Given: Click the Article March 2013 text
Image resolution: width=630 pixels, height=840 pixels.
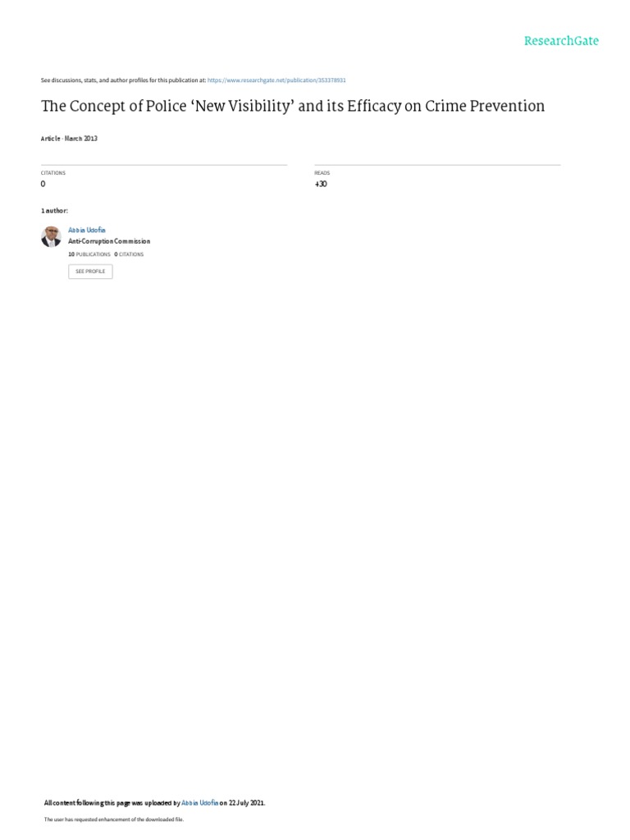Looking at the screenshot, I should [69, 138].
